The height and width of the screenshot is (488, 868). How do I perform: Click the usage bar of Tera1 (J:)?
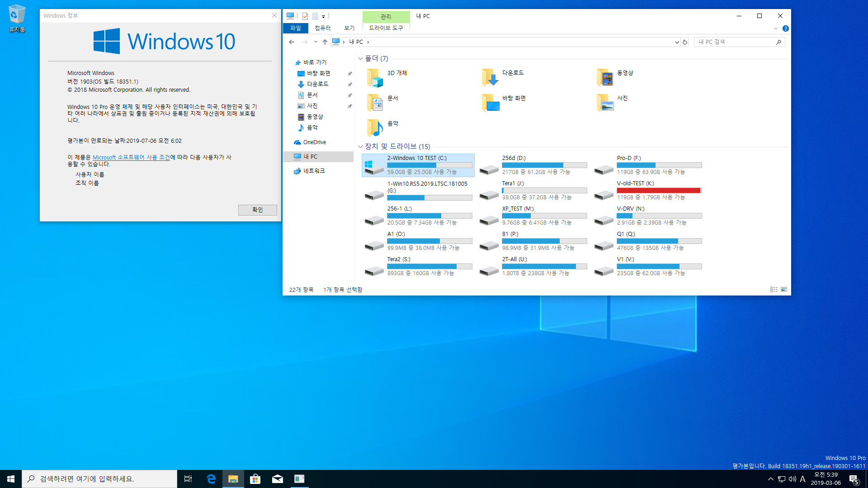544,191
